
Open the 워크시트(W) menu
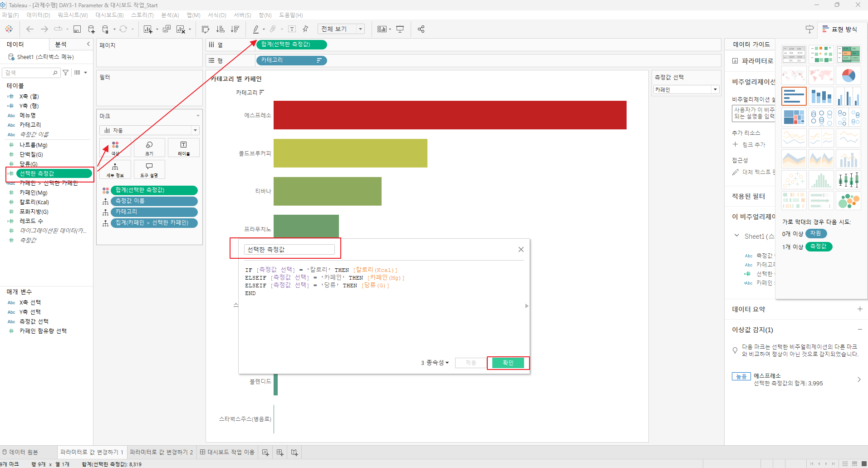coord(73,15)
